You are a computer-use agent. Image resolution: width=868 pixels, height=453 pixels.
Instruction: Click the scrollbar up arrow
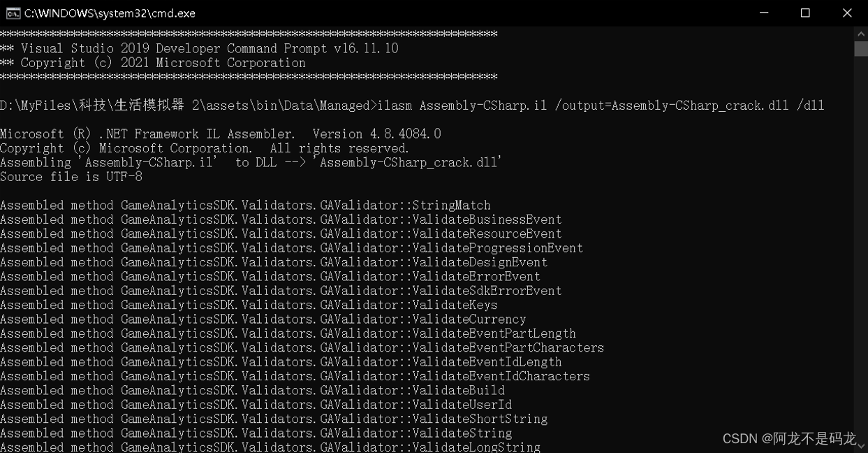861,33
